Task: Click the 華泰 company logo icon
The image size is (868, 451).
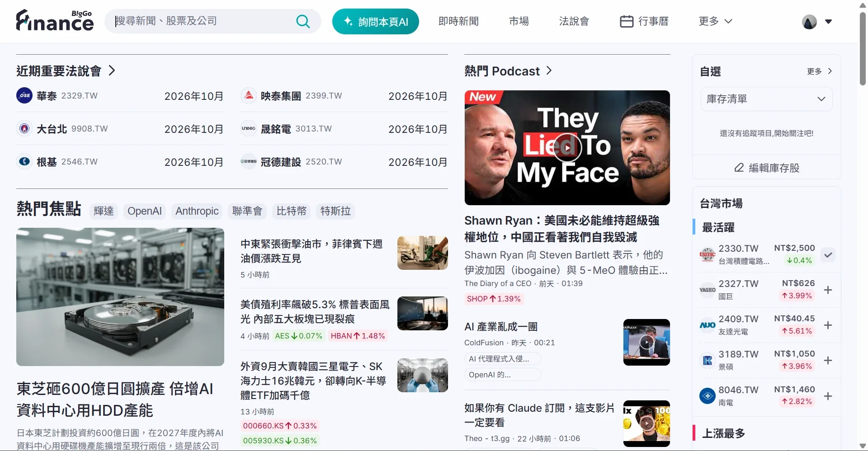Action: [x=24, y=95]
